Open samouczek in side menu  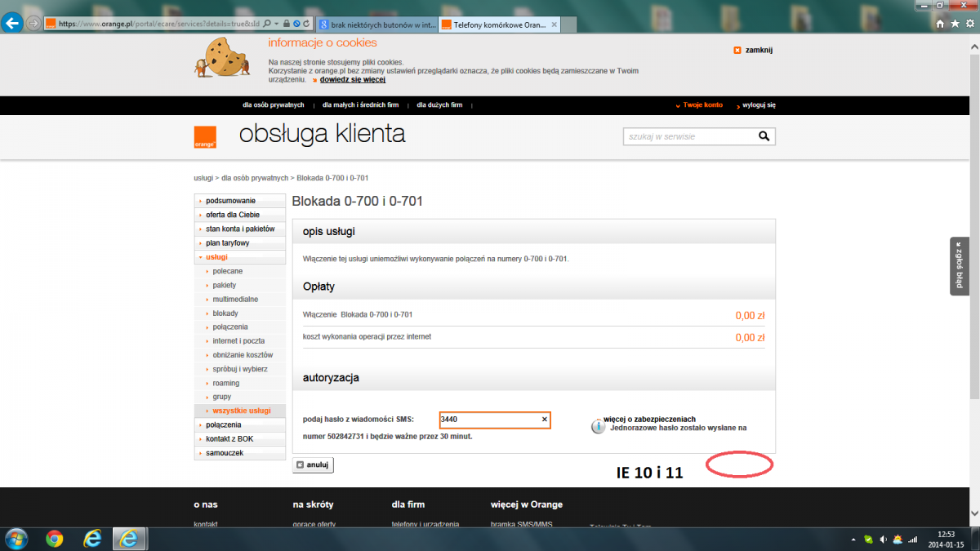[x=240, y=453]
